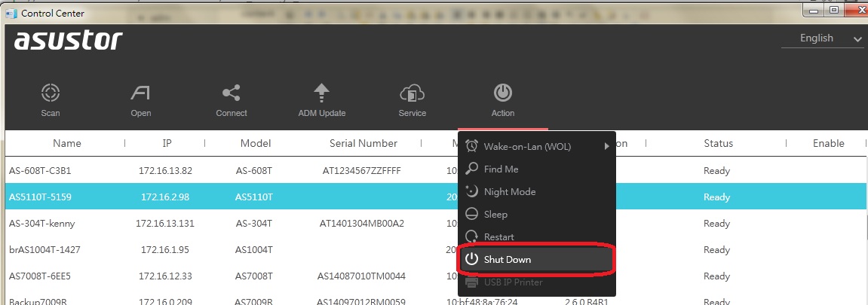
Task: Choose Sleep from Action menu
Action: 536,215
